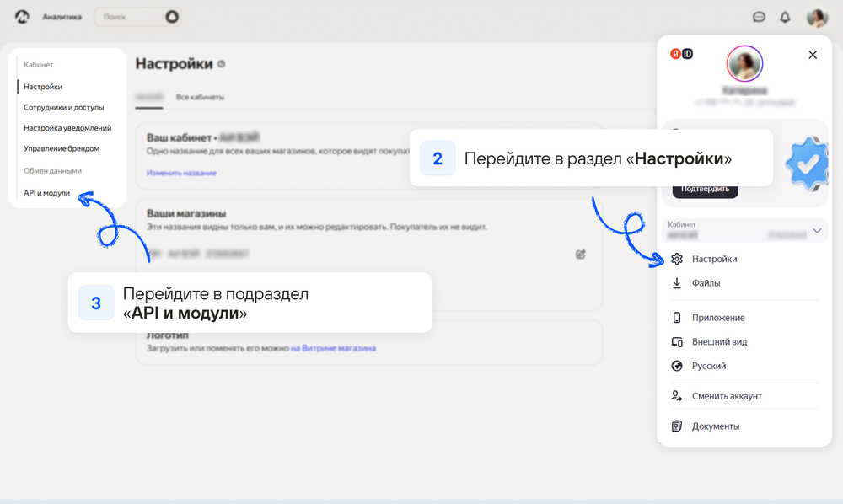
Task: Open Приложение in profile panel
Action: click(718, 318)
